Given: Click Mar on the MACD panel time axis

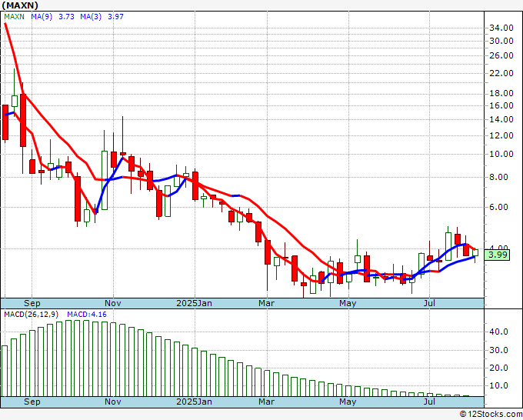Looking at the screenshot, I should click(267, 402).
